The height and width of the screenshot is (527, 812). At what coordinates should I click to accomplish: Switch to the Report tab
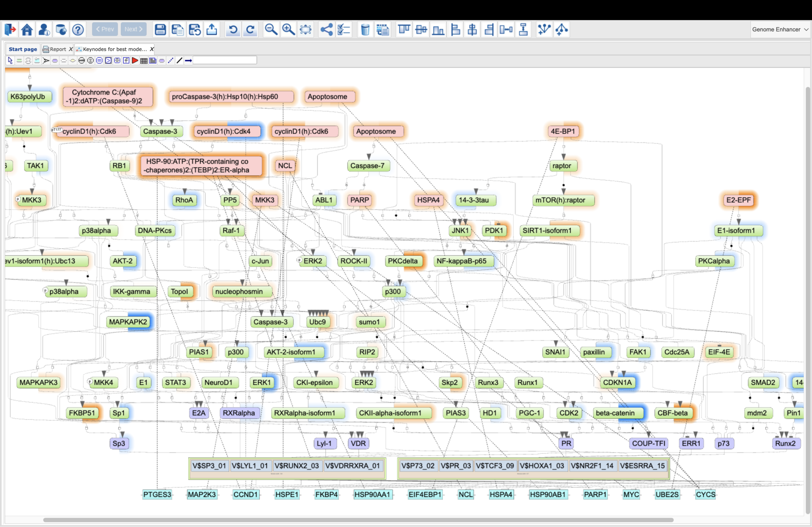(x=58, y=49)
